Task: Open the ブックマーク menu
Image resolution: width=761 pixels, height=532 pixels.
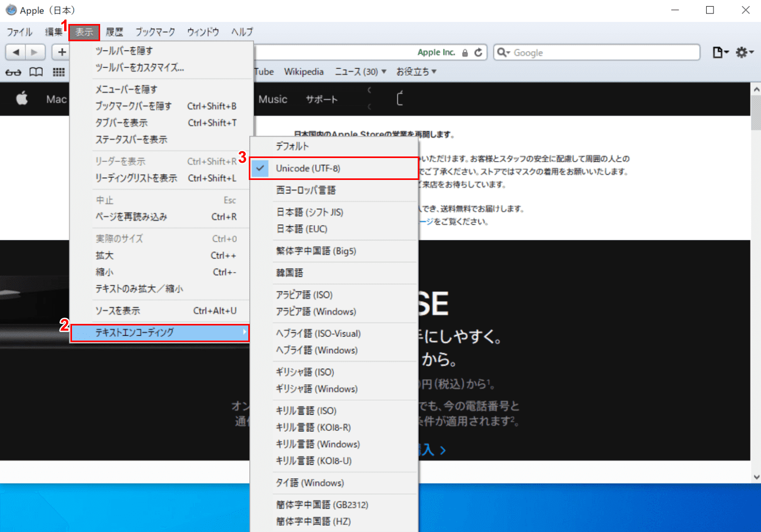Action: pyautogui.click(x=155, y=32)
